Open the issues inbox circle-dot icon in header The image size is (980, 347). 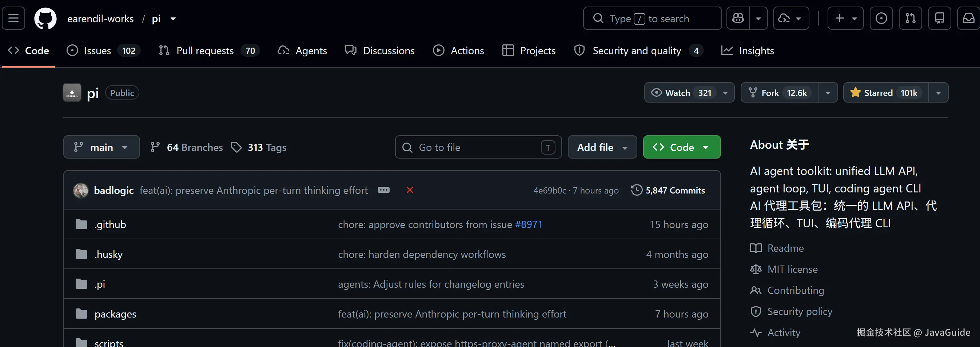[881, 18]
